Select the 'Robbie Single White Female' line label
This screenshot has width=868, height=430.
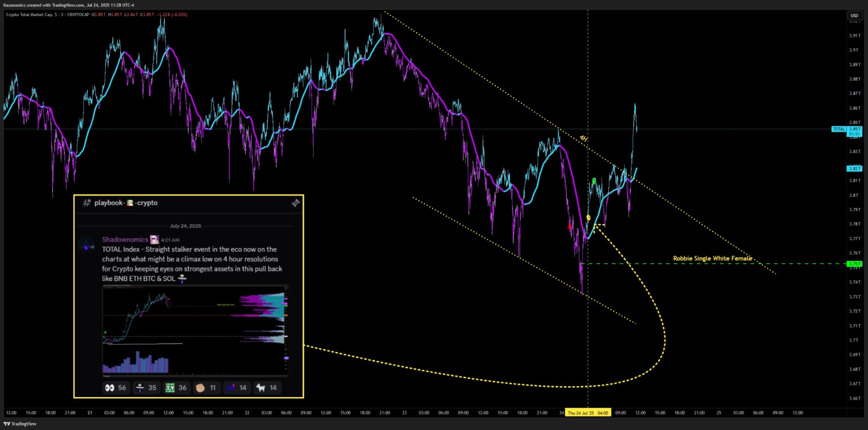click(712, 258)
